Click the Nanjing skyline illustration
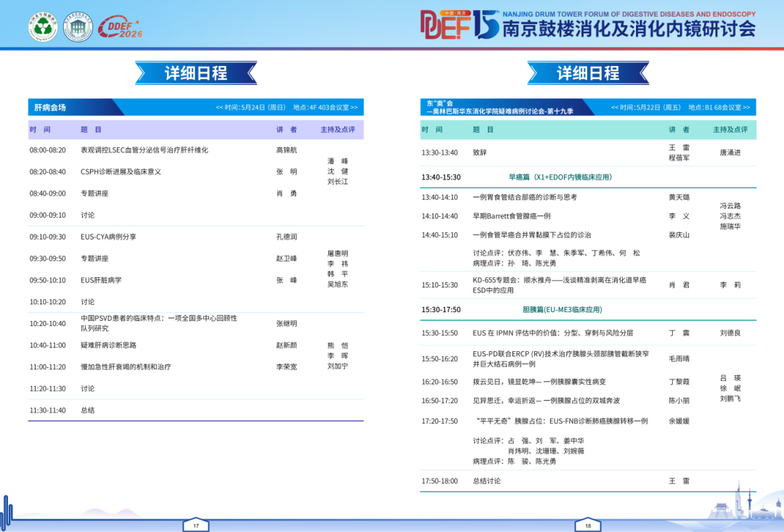 tap(745, 502)
